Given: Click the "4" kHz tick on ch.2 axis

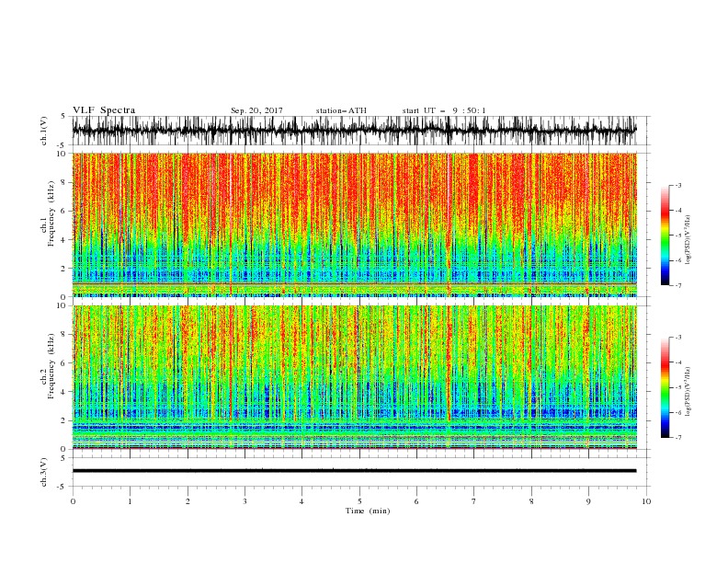Looking at the screenshot, I should point(64,392).
